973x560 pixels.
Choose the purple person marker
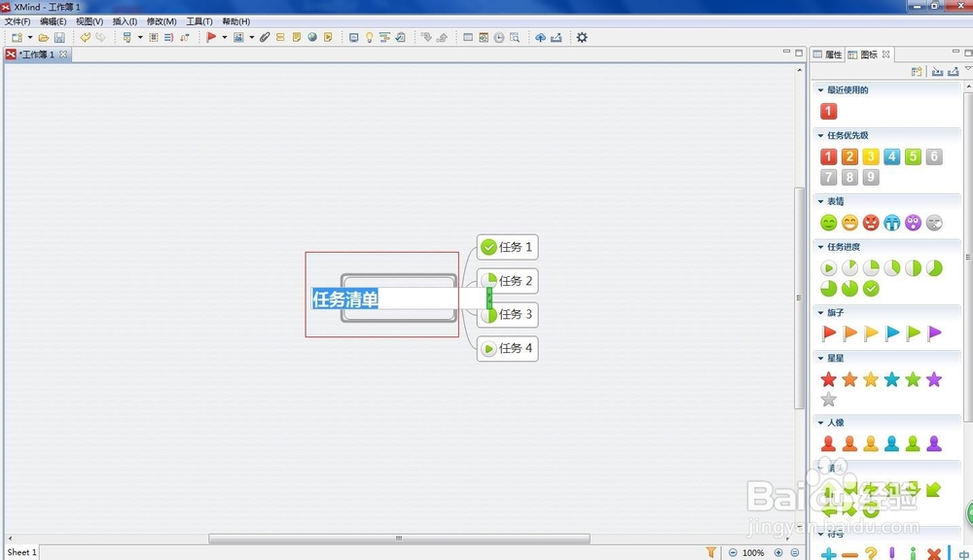[x=934, y=442]
